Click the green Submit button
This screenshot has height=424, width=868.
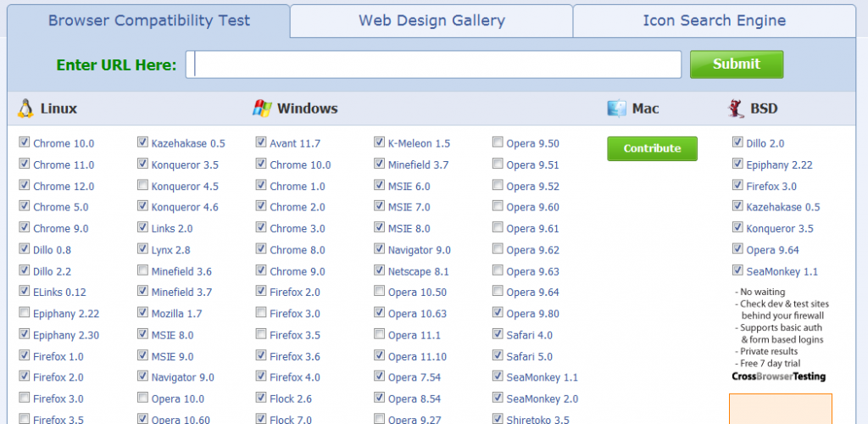(x=737, y=64)
